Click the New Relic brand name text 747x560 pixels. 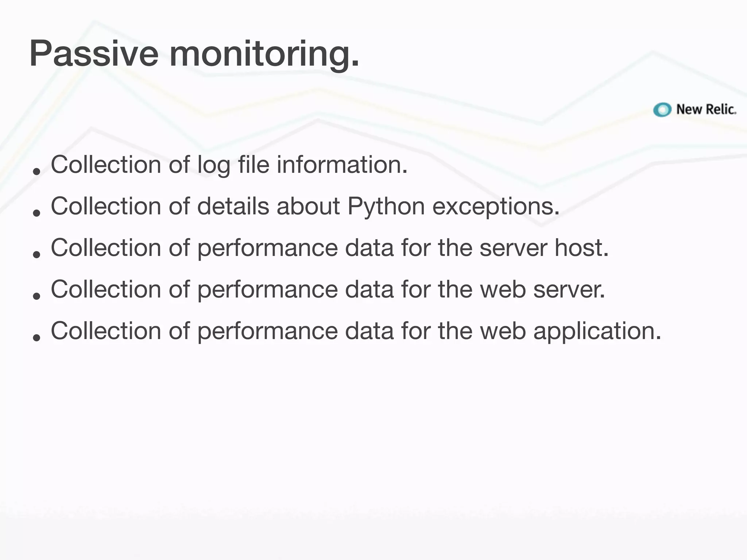(706, 109)
